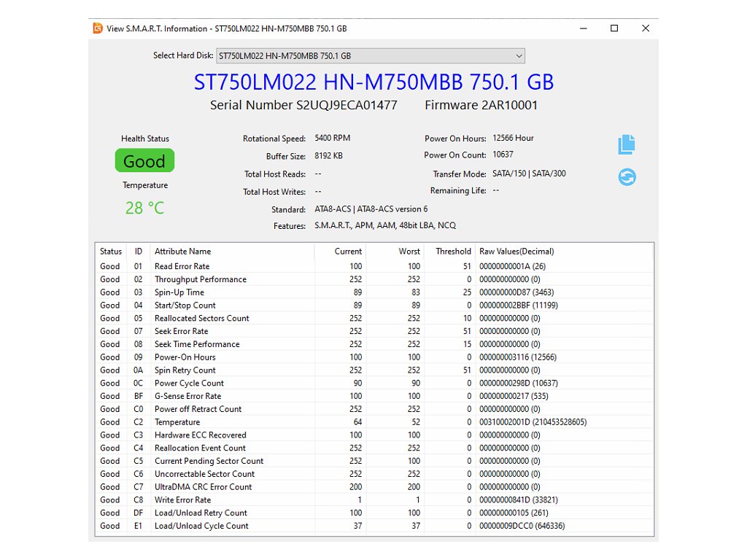Select the Spin Retry Count row
This screenshot has height=560, width=747.
(374, 370)
